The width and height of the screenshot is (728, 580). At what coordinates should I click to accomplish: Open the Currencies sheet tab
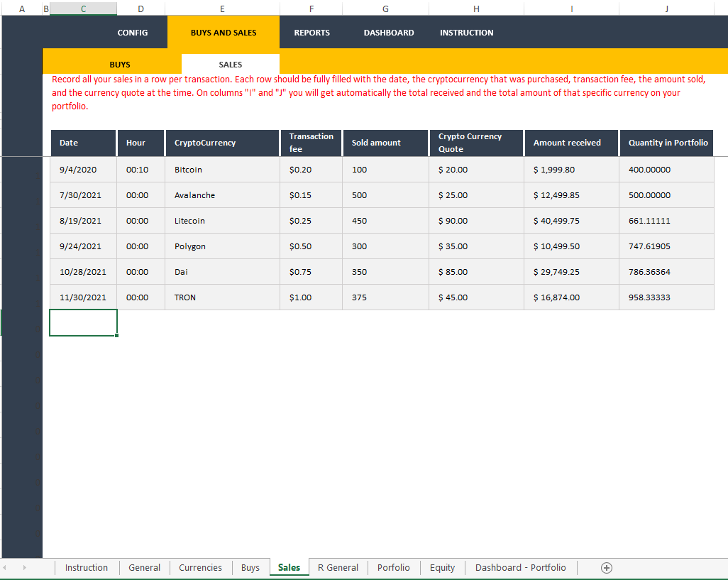click(200, 567)
